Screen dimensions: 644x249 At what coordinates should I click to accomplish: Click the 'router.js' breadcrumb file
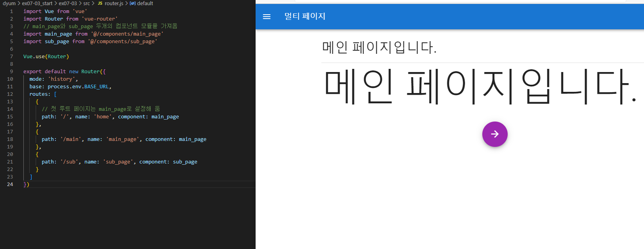(x=114, y=3)
